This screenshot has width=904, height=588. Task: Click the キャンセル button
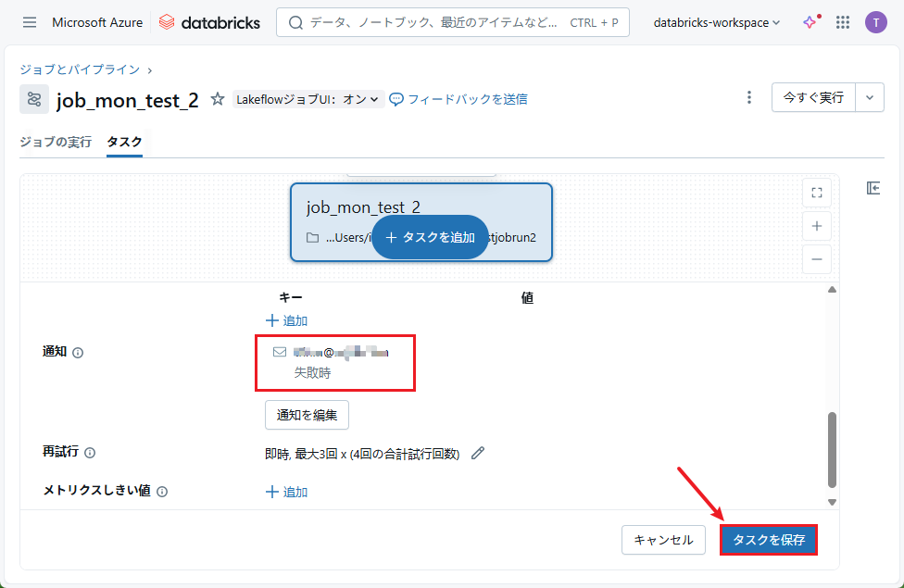click(663, 540)
